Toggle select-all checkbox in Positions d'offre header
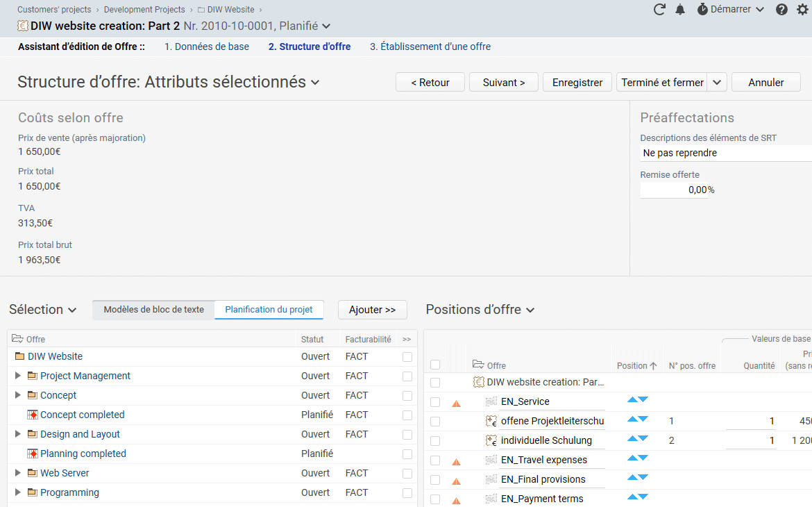The height and width of the screenshot is (507, 812). pos(435,365)
